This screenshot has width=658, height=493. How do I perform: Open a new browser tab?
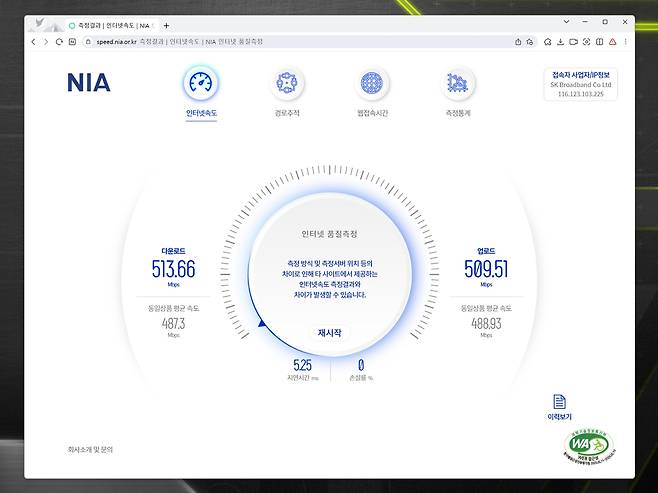166,24
